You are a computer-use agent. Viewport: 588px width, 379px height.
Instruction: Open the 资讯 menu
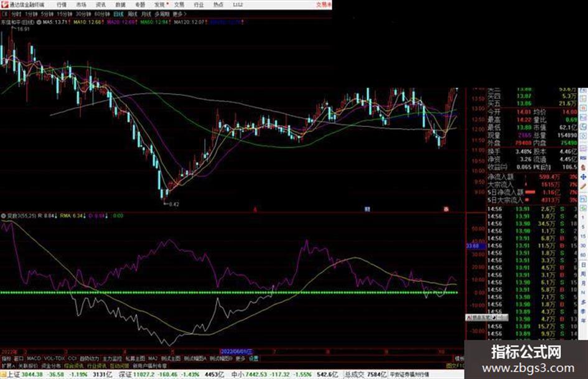pos(101,4)
